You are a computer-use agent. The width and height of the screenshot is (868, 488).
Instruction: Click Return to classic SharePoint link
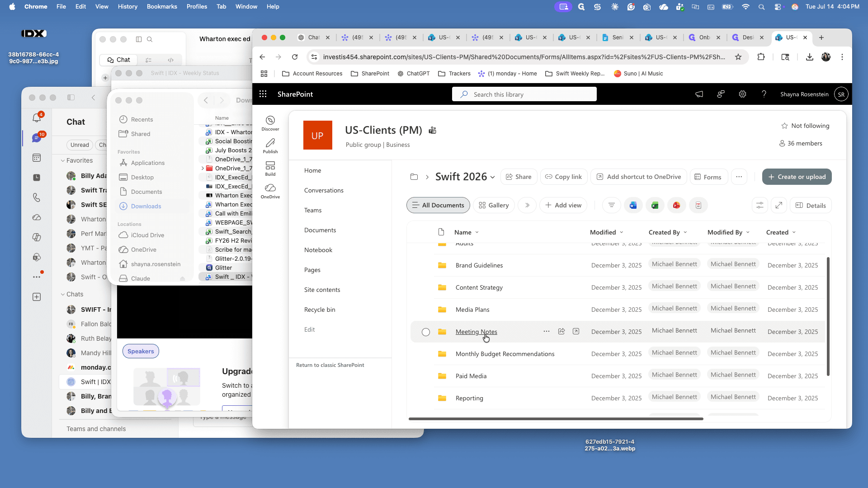(x=330, y=365)
